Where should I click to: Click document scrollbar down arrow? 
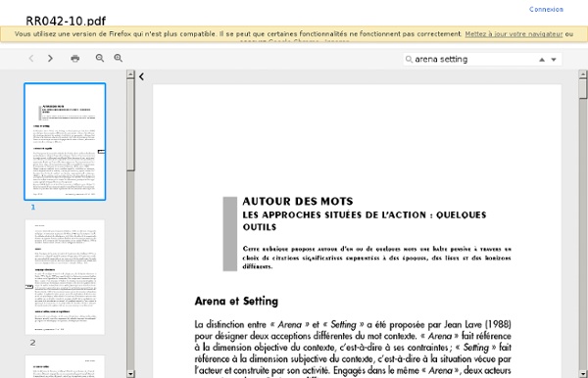coord(583,373)
